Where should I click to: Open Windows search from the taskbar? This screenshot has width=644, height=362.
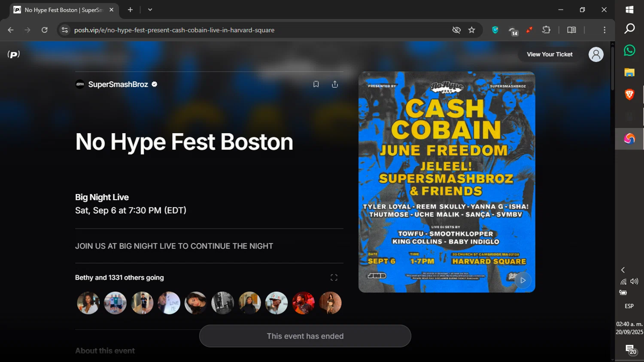point(629,29)
